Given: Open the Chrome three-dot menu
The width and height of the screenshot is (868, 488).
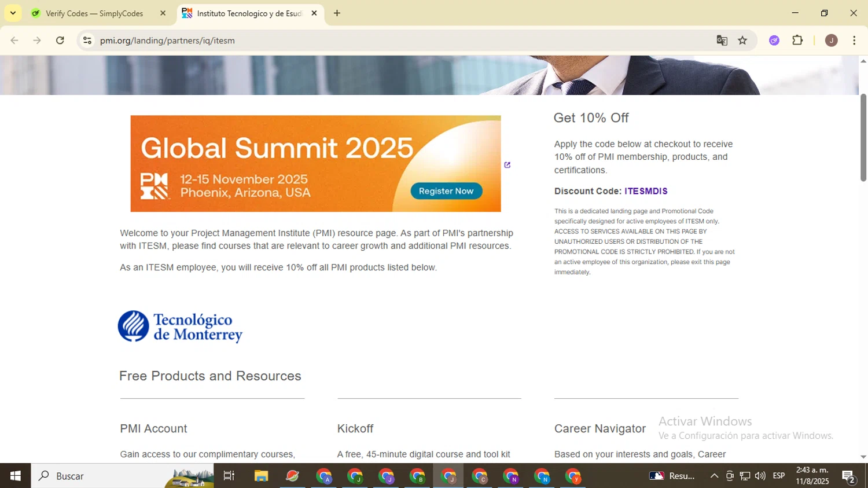Looking at the screenshot, I should tap(854, 41).
